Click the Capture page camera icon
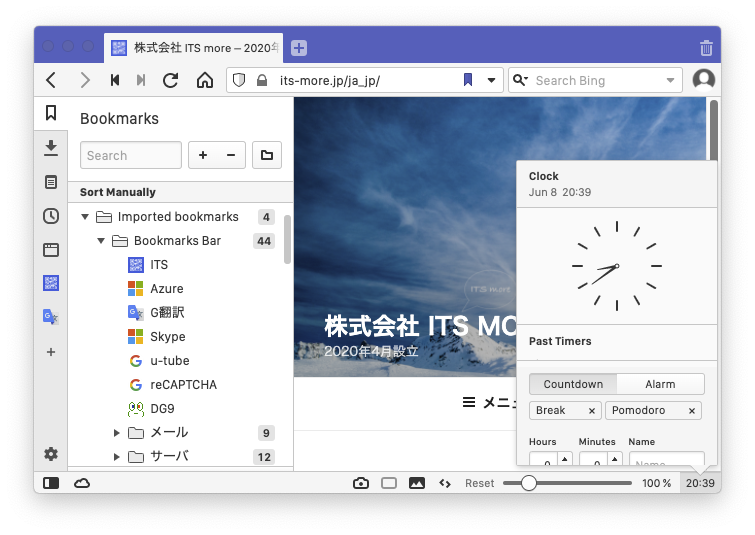The width and height of the screenshot is (755, 535). point(361,483)
